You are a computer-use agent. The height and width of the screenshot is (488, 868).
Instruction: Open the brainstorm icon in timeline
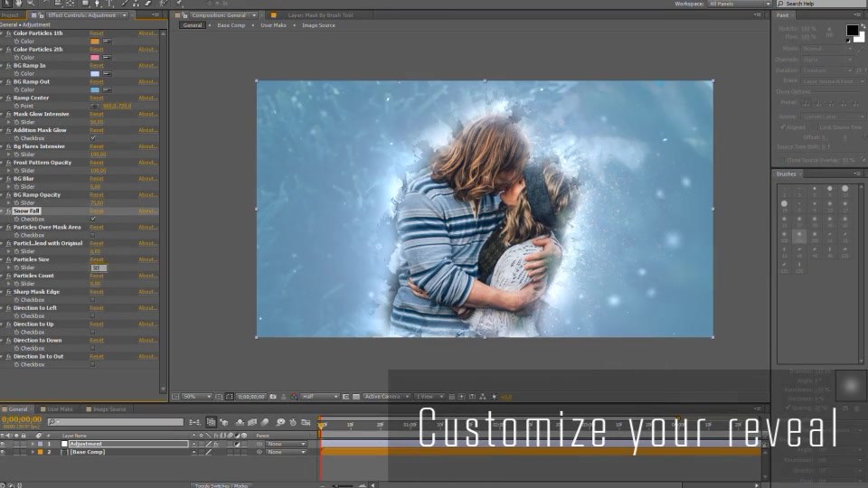(280, 422)
